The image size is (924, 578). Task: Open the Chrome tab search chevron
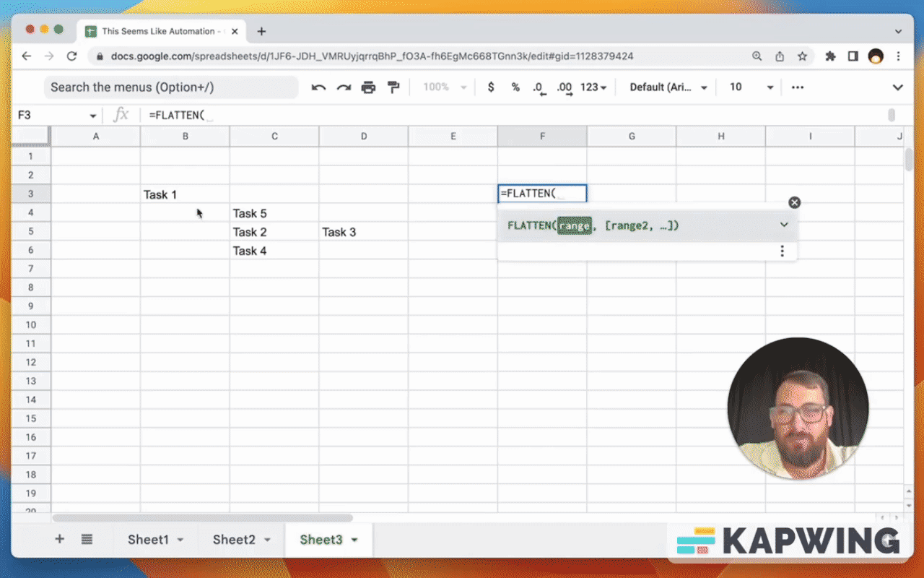[899, 32]
